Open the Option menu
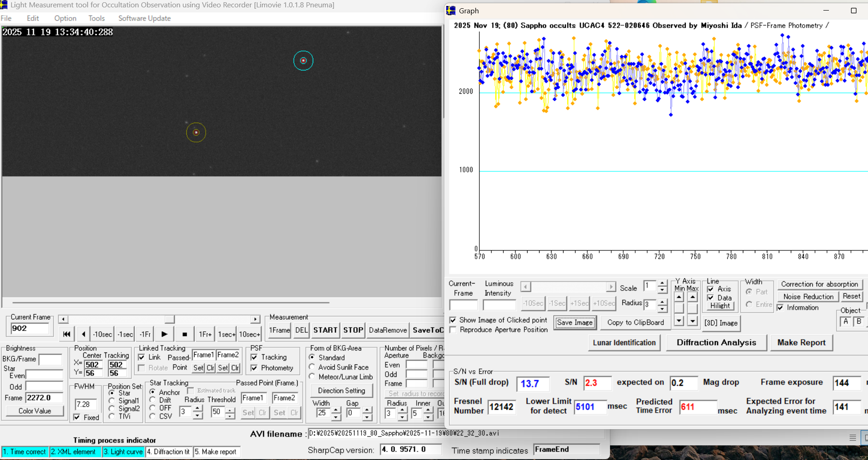 click(x=65, y=18)
